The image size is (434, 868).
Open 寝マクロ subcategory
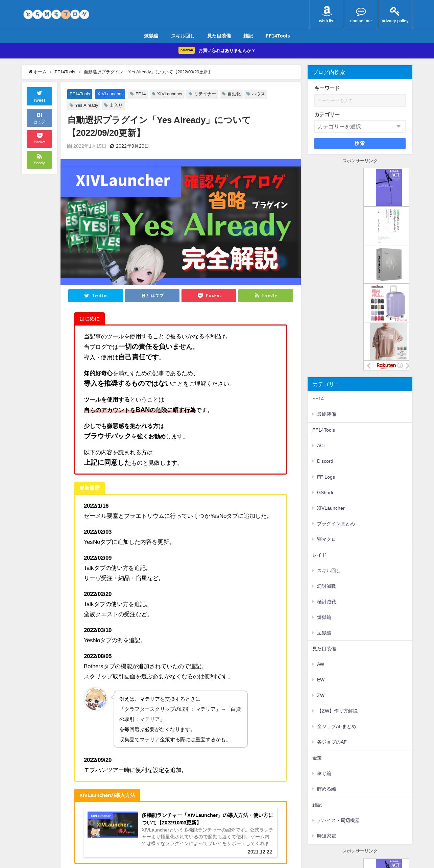[x=327, y=539]
